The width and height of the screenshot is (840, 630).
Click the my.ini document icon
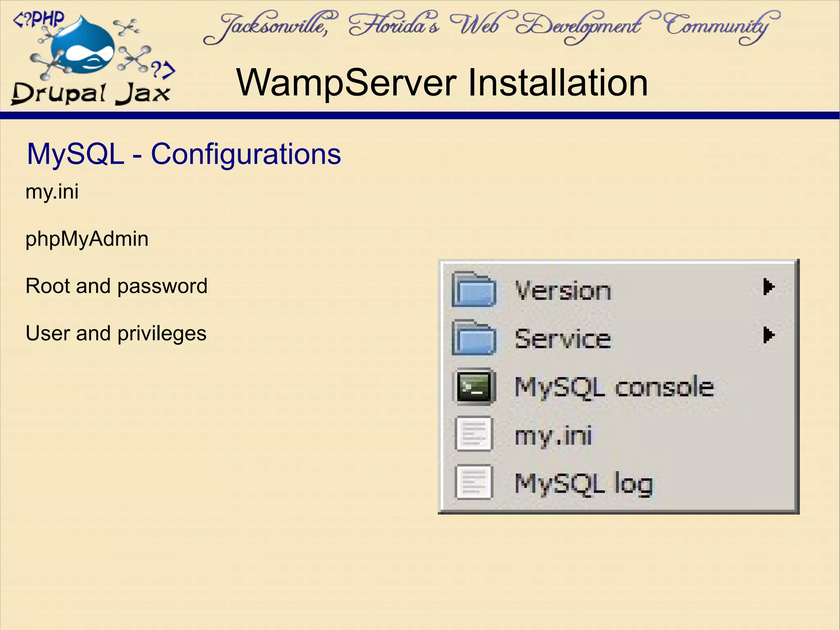coord(473,434)
